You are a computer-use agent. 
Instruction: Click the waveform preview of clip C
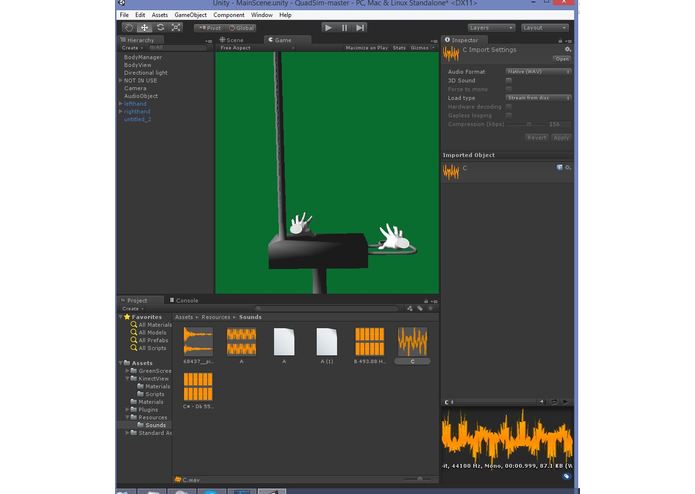507,435
